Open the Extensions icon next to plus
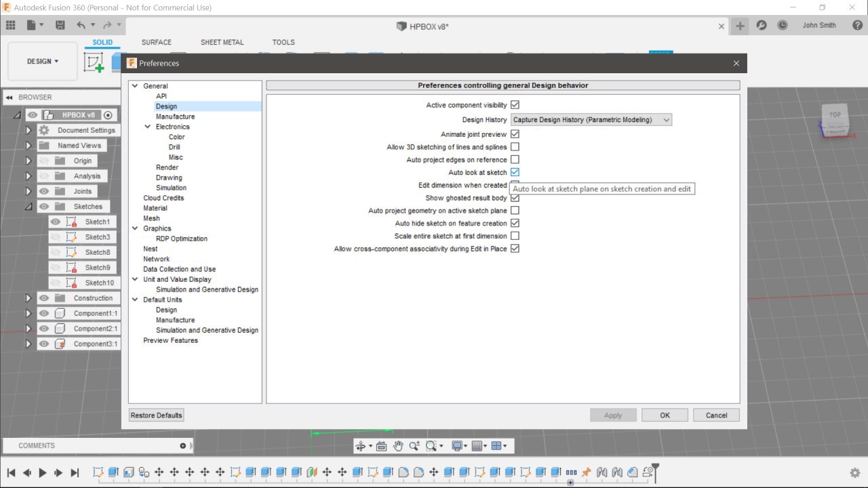 click(x=762, y=25)
